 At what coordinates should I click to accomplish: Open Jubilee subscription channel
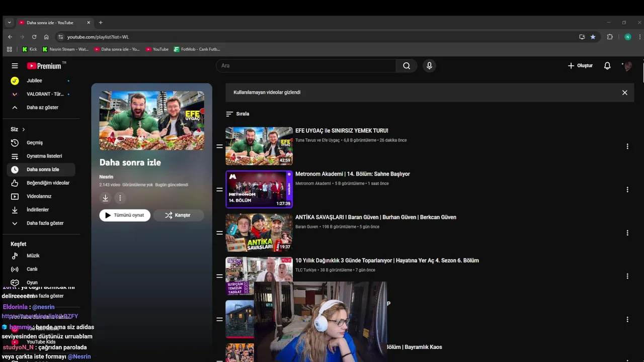pyautogui.click(x=41, y=81)
